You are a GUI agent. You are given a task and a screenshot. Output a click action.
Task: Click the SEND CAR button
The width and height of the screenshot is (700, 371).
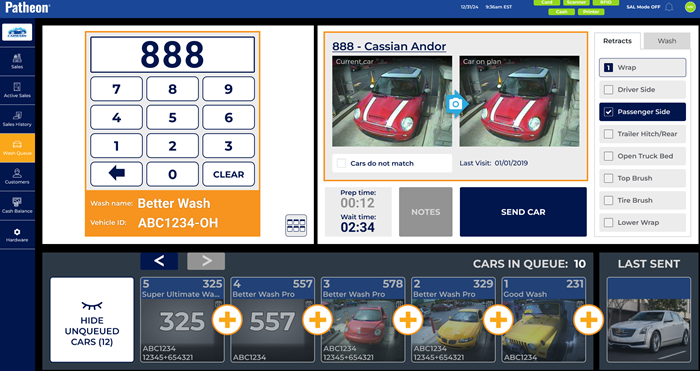[x=523, y=212]
